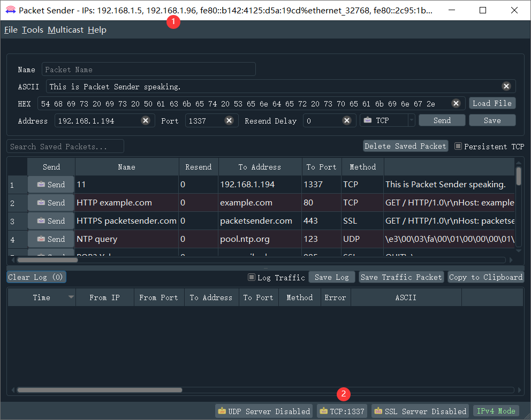This screenshot has width=531, height=420.
Task: Open the File menu
Action: coord(11,30)
